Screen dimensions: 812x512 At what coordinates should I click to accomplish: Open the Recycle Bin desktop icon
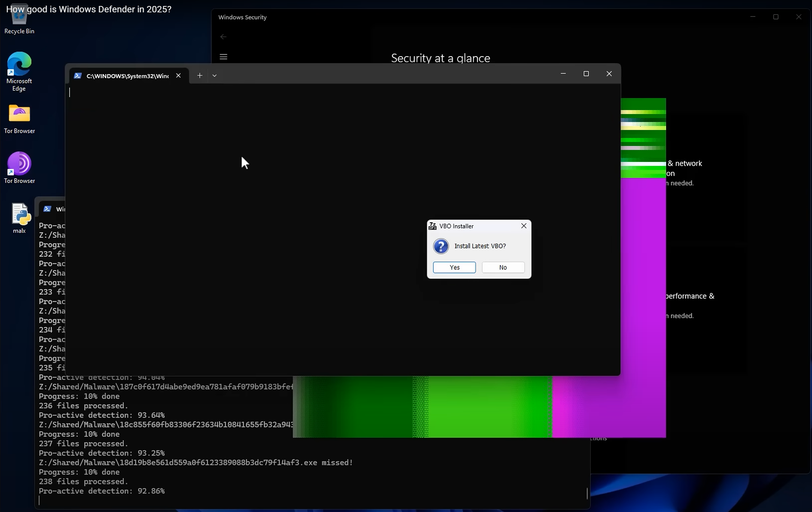[19, 19]
